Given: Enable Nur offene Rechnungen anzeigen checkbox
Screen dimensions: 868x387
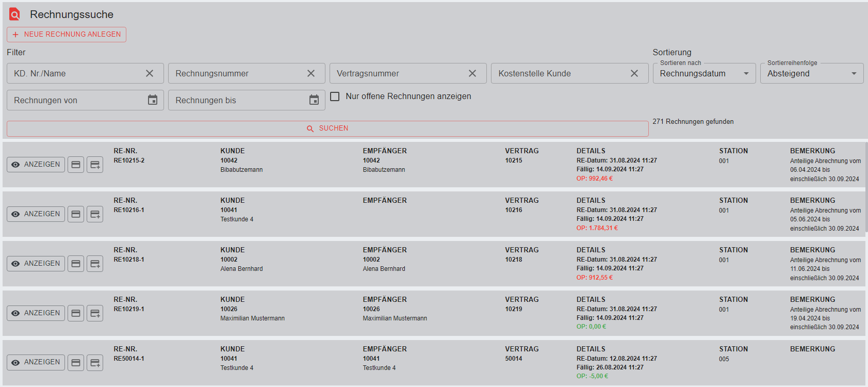Looking at the screenshot, I should (x=335, y=96).
